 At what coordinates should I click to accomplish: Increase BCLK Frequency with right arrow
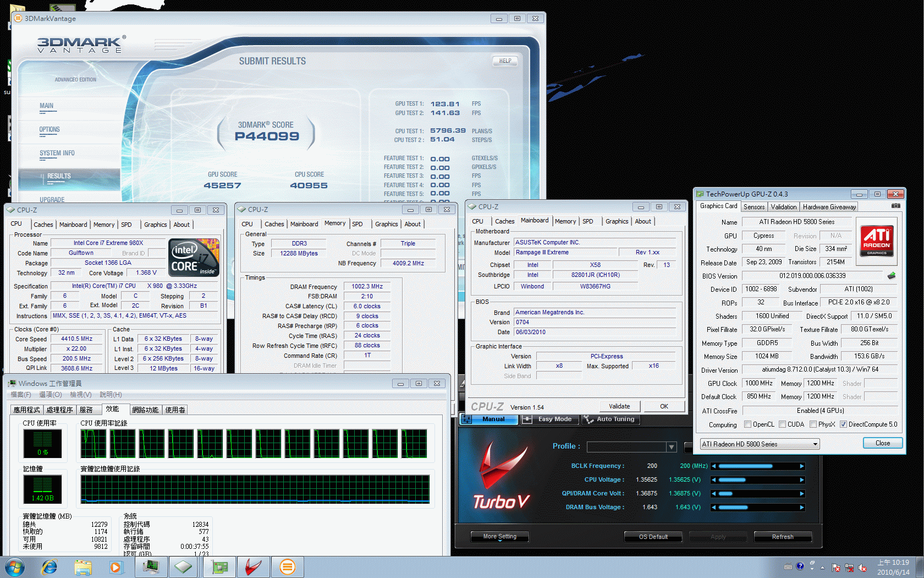coord(802,466)
